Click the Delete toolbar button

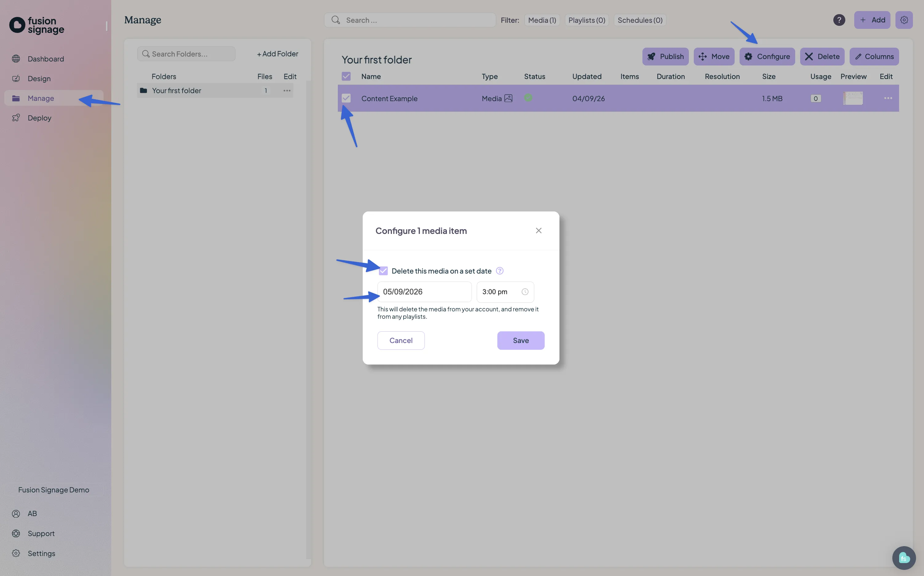(822, 56)
